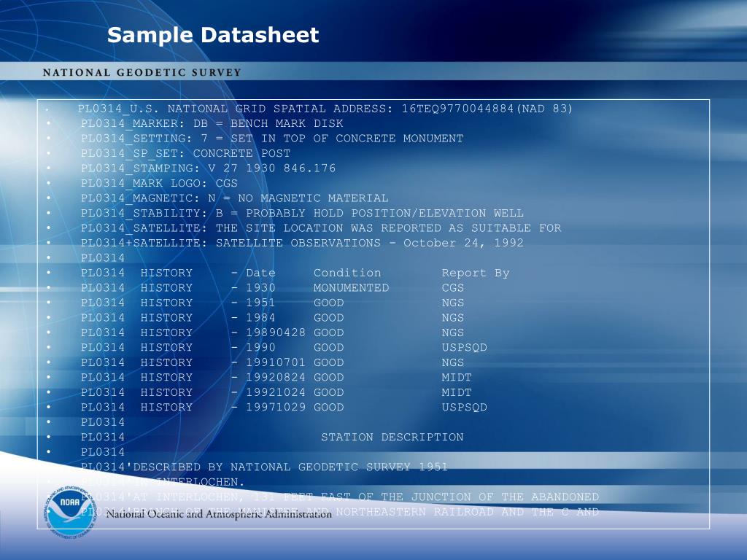747x560 pixels.
Task: Select the Described by National Geodetic Survey 1951 line
Action: coord(264,467)
